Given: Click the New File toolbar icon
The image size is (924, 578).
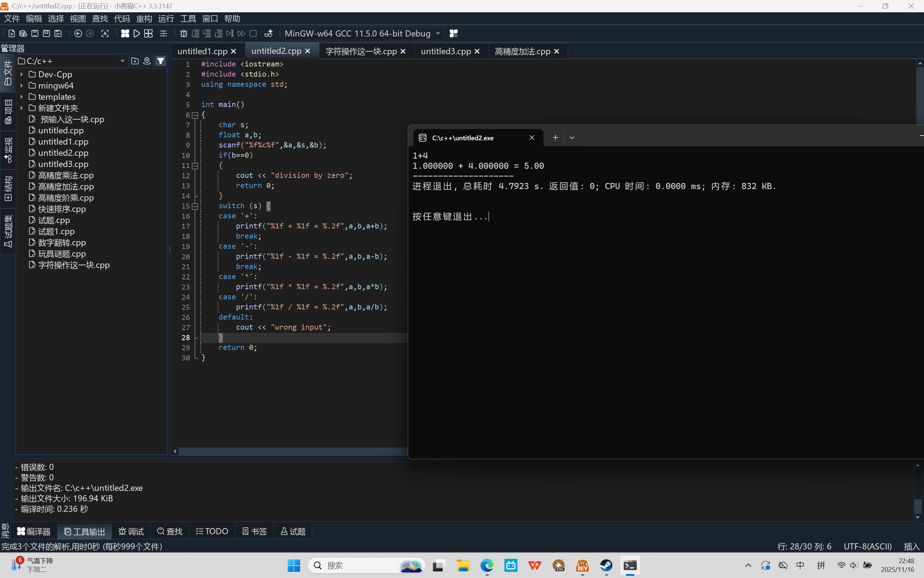Looking at the screenshot, I should [x=12, y=34].
